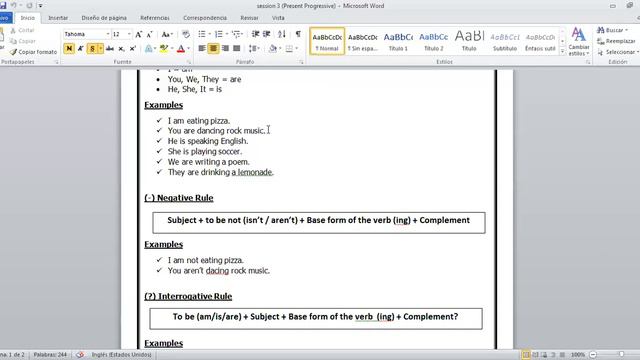Open underline style dropdown arrow
Image resolution: width=640 pixels, height=360 pixels.
(x=101, y=49)
